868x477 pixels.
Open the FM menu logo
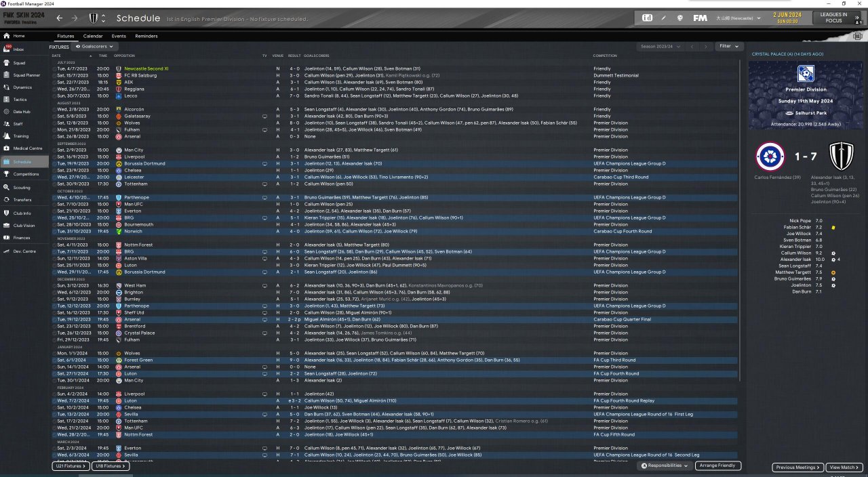[x=701, y=18]
